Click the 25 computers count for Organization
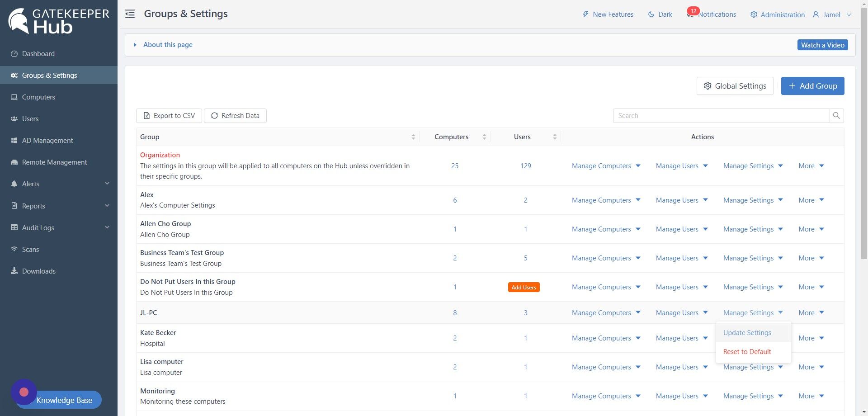This screenshot has width=868, height=416. tap(455, 166)
